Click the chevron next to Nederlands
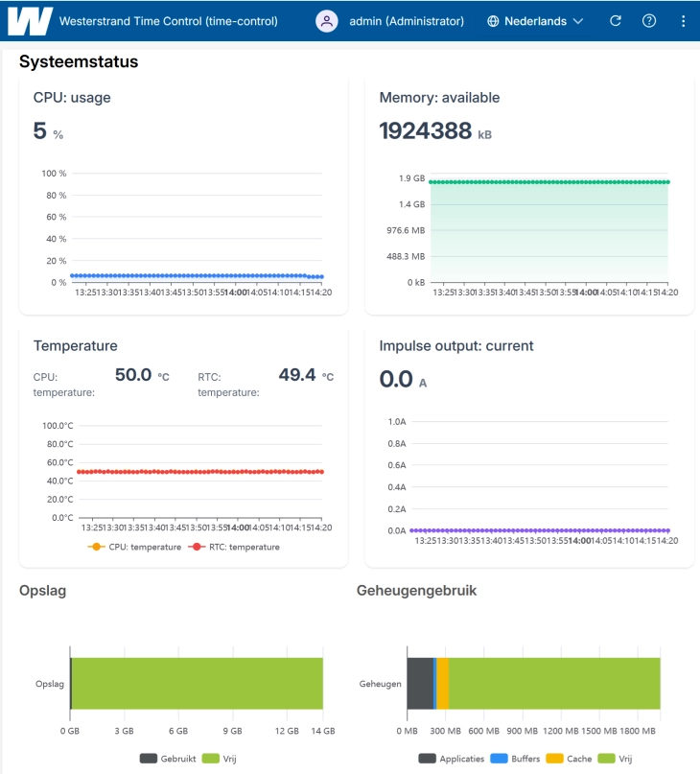The height and width of the screenshot is (774, 700). (x=578, y=21)
